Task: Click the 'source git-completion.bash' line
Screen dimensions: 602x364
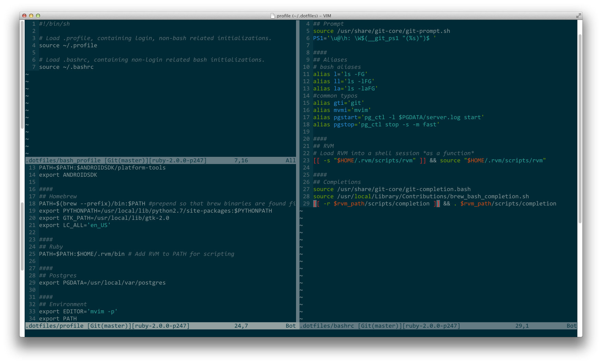Action: click(x=392, y=189)
